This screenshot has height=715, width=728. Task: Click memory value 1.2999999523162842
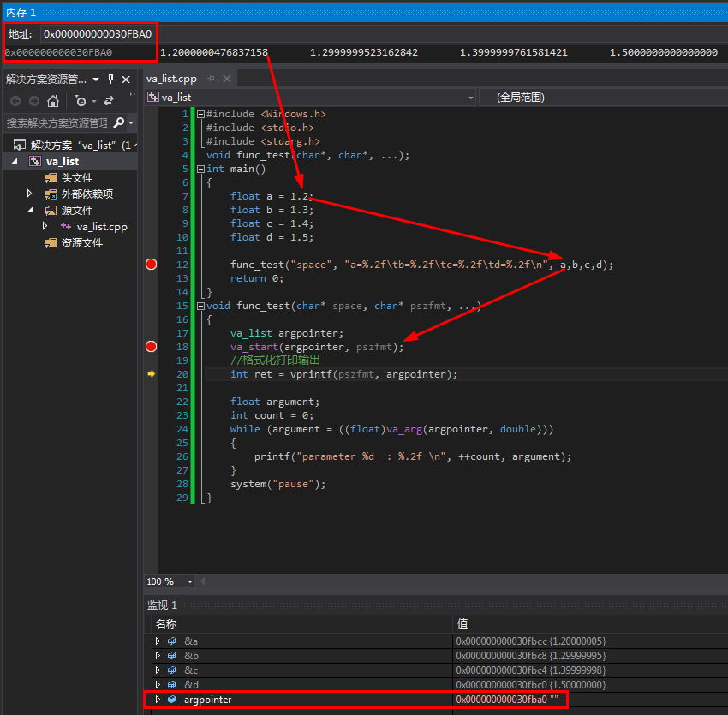click(x=363, y=52)
